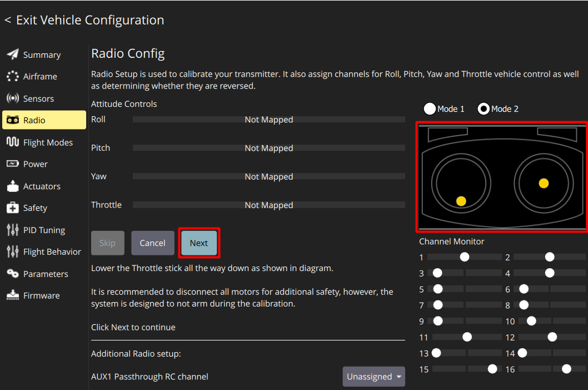Open the AUX1 Passthrough Unassigned dropdown

click(x=373, y=377)
